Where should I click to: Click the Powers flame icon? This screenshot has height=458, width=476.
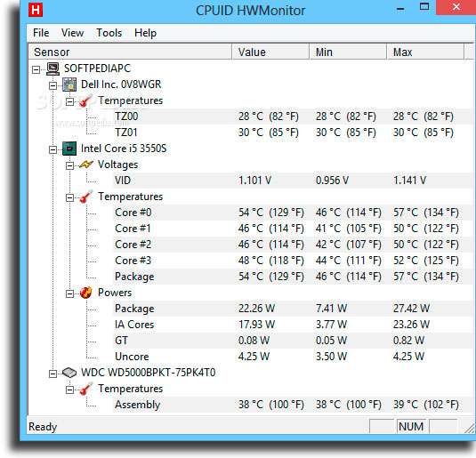coord(86,293)
